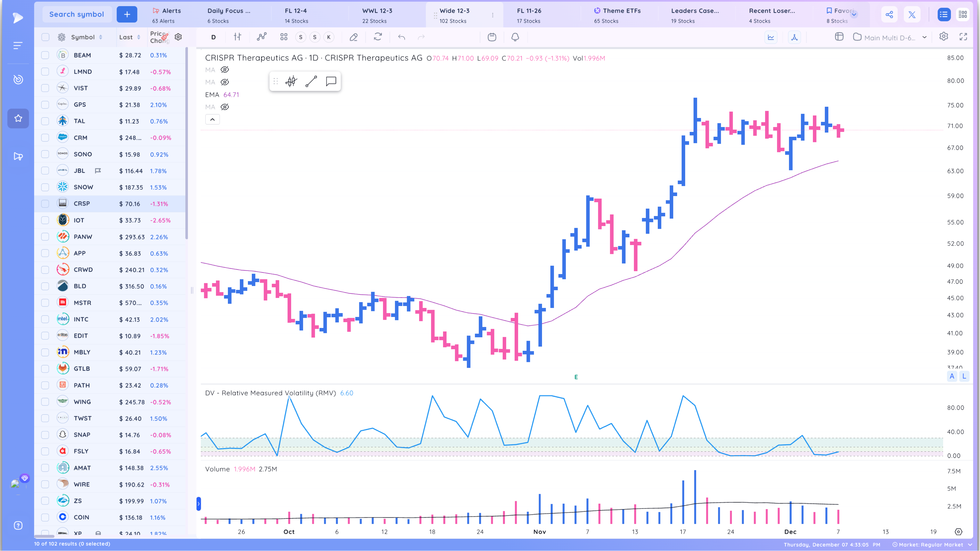The image size is (980, 551).
Task: Click the fullscreen expand icon
Action: coord(963,36)
